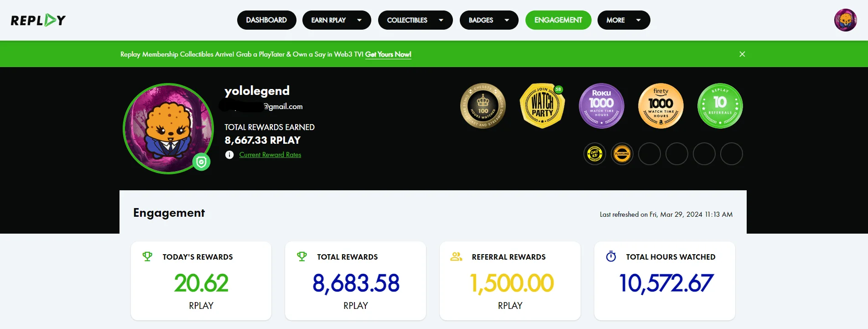Go to the Dashboard tab

click(266, 20)
